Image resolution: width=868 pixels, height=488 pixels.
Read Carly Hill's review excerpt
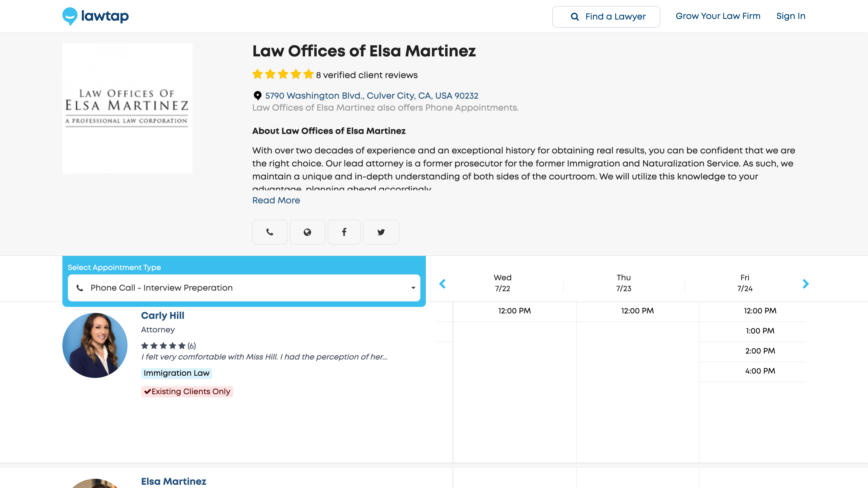coord(264,357)
